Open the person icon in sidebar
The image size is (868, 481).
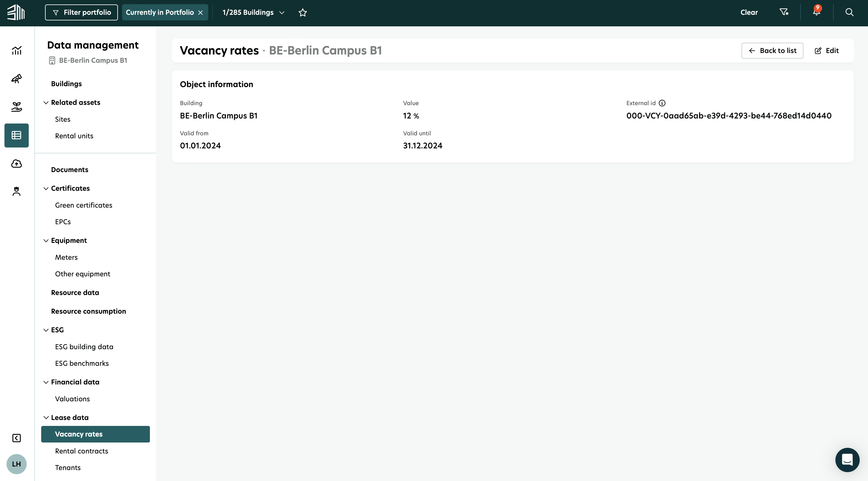[x=17, y=191]
